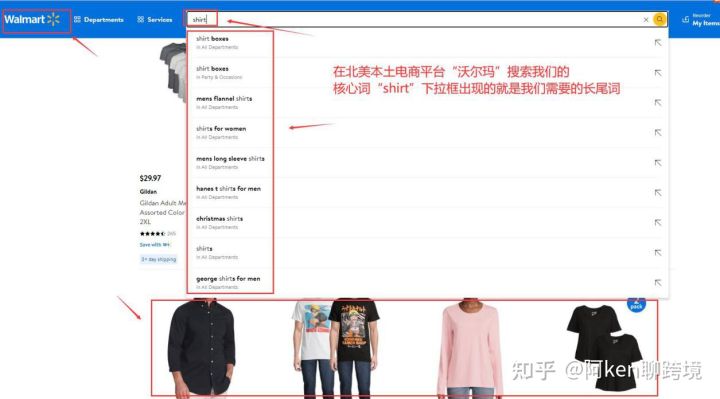Open the black women's tee two-pack image
The image size is (720, 399).
coord(604,348)
